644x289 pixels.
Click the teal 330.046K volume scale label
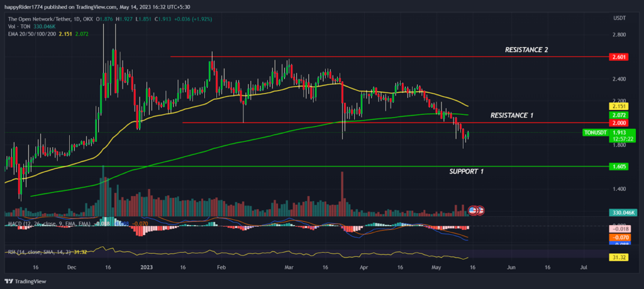point(624,212)
